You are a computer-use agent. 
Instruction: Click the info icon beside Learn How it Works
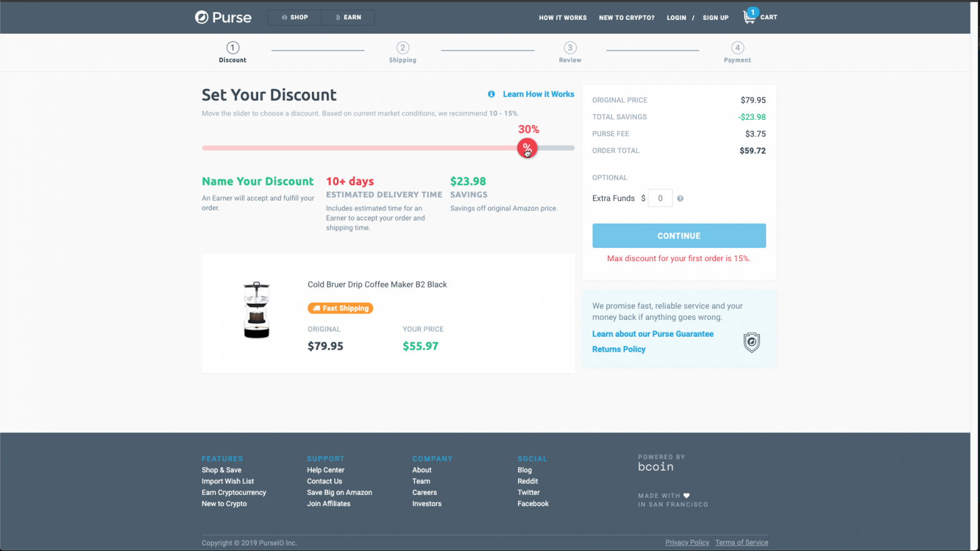click(x=491, y=94)
